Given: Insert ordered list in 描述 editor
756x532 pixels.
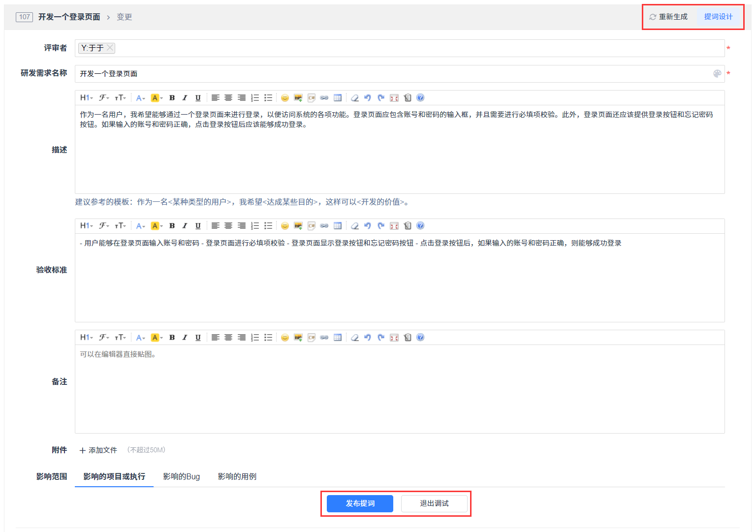Looking at the screenshot, I should [255, 98].
